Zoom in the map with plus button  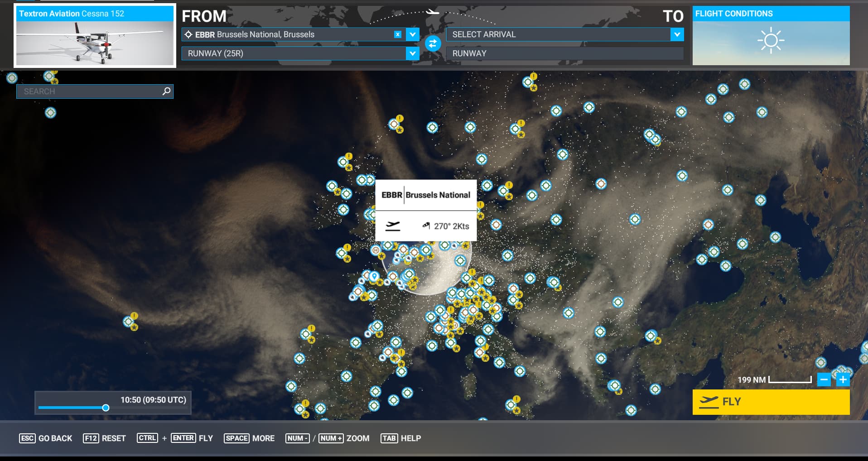tap(843, 379)
